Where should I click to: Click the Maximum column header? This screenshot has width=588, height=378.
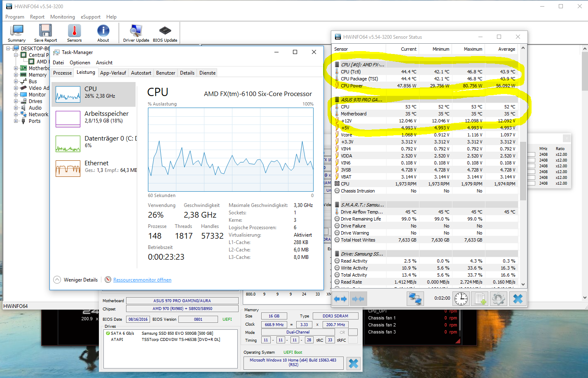(468, 49)
